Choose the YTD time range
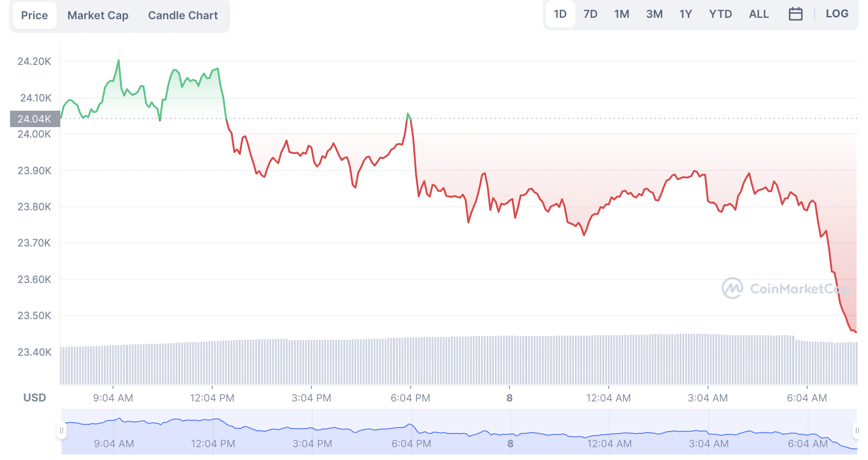This screenshot has height=460, width=868. [x=720, y=14]
